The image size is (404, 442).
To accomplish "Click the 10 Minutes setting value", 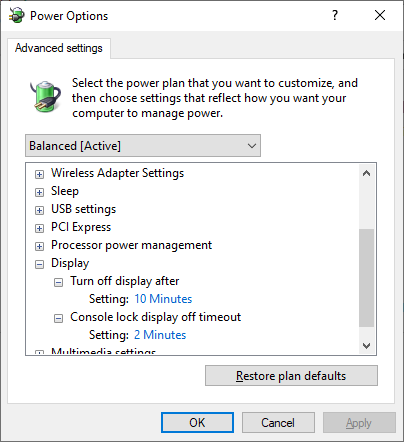I will [x=163, y=299].
